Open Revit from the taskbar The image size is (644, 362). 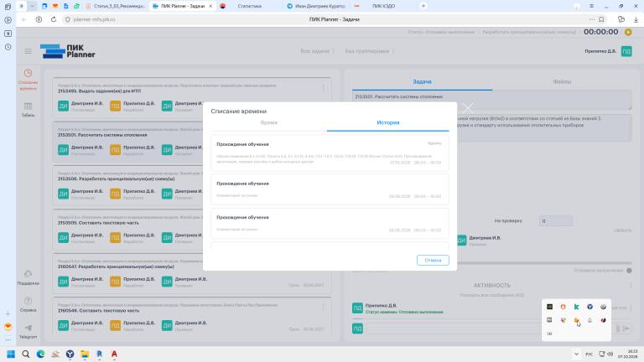(x=100, y=354)
